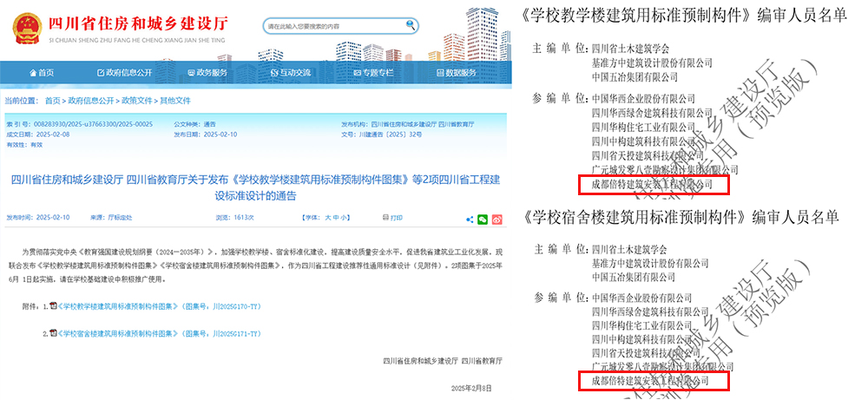Focus the site search input box

pyautogui.click(x=335, y=25)
